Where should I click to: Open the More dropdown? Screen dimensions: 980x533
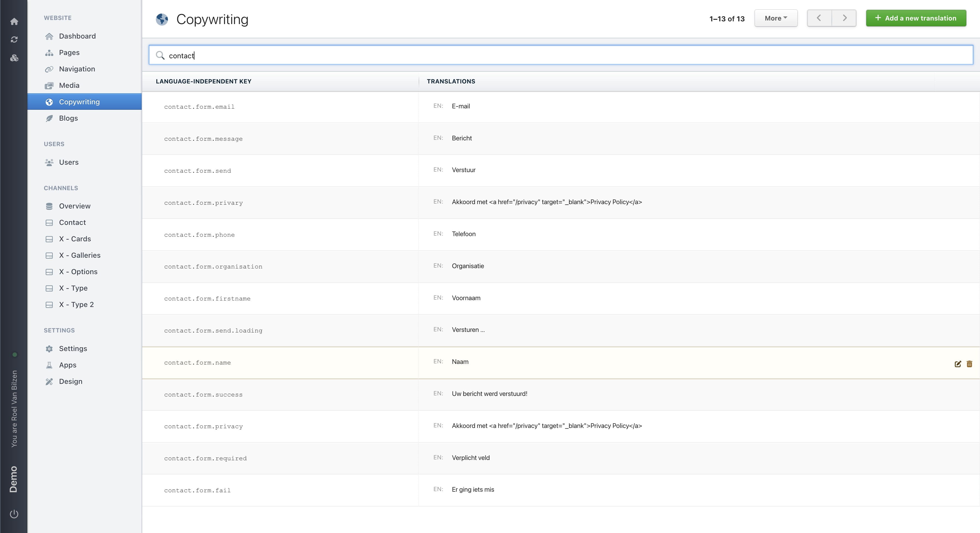(775, 18)
